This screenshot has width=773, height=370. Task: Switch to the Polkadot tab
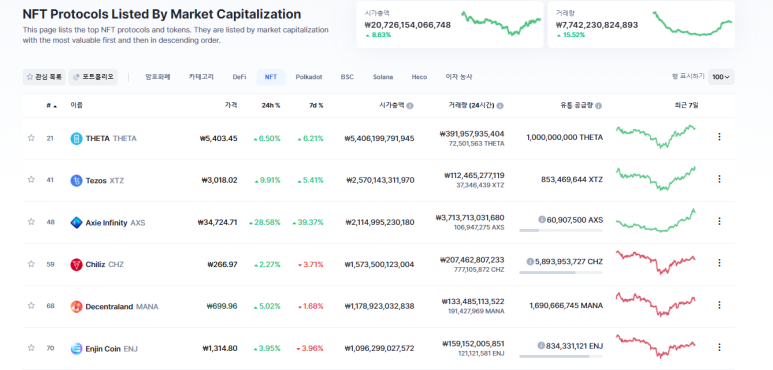[x=309, y=77]
